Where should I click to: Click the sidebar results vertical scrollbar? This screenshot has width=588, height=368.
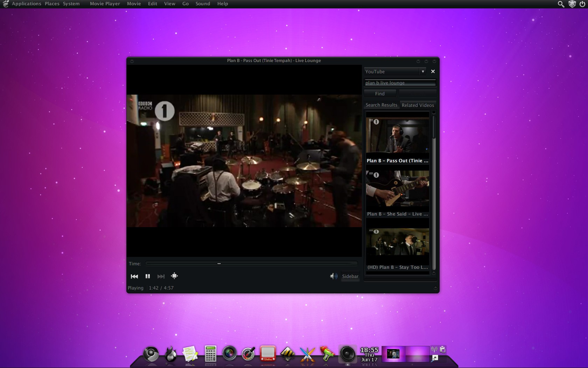coord(434,193)
